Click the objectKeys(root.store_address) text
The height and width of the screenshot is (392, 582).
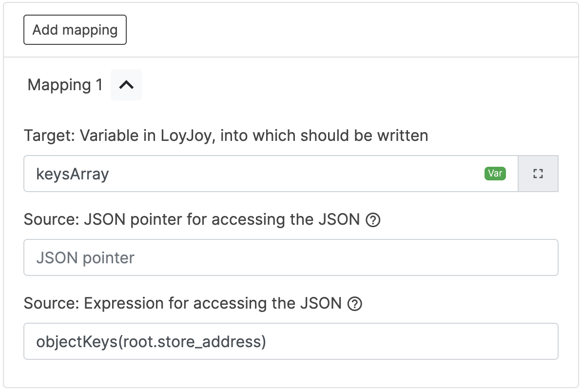151,342
